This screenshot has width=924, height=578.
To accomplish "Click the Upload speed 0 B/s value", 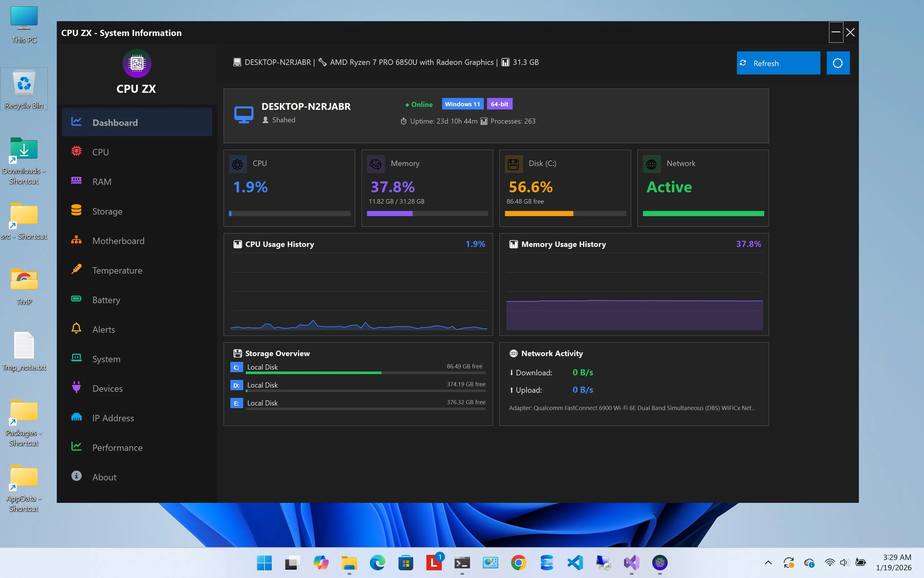I will [x=583, y=390].
